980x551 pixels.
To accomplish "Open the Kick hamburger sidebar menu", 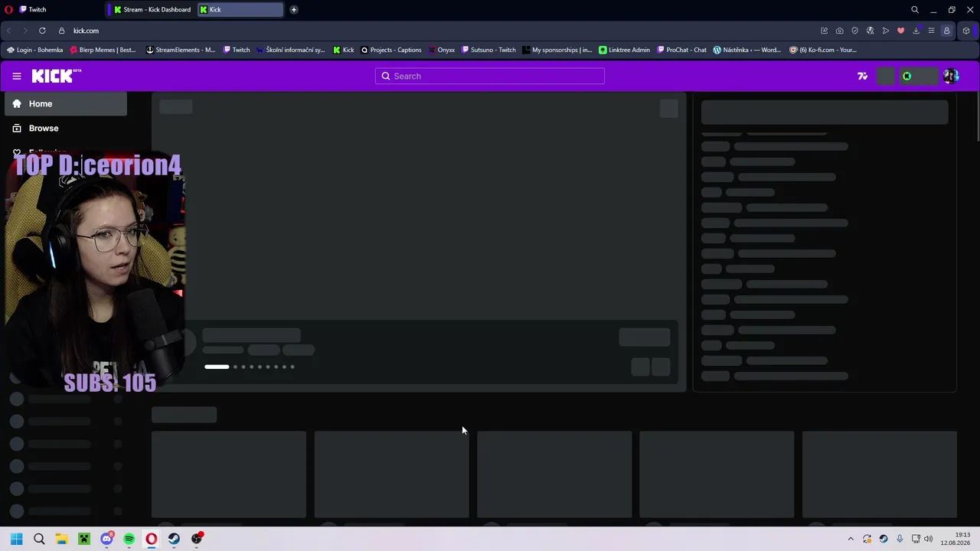I will pyautogui.click(x=17, y=76).
